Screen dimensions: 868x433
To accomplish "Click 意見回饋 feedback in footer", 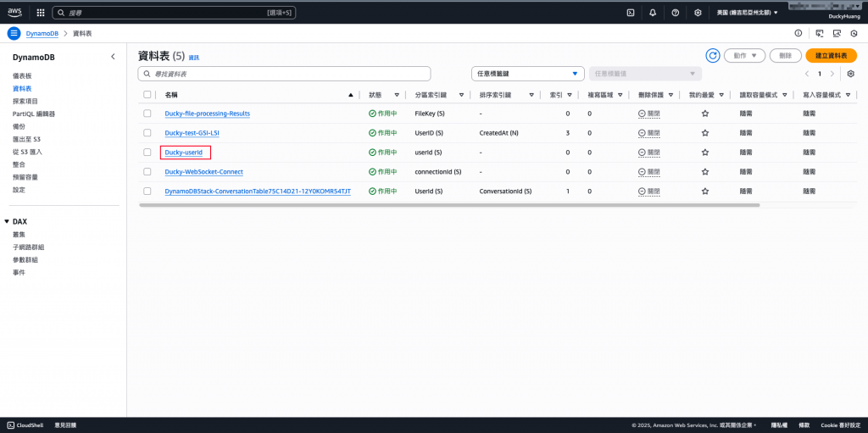I will click(x=65, y=425).
